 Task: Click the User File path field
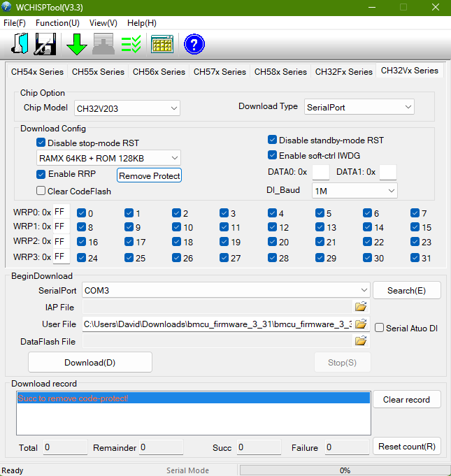click(x=217, y=324)
